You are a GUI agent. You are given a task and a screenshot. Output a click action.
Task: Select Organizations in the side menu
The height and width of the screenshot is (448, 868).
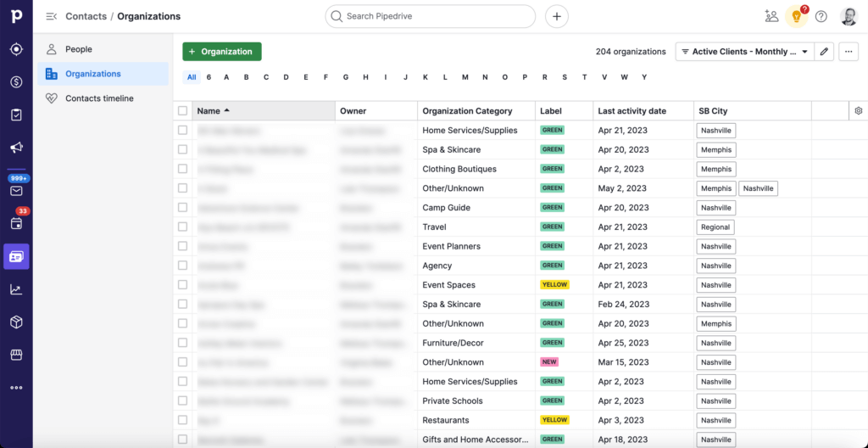[103, 74]
